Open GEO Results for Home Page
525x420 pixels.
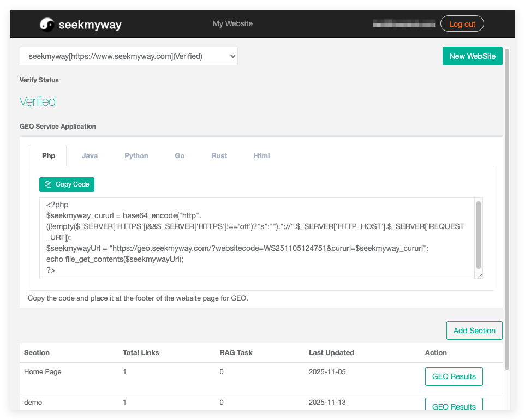[454, 376]
